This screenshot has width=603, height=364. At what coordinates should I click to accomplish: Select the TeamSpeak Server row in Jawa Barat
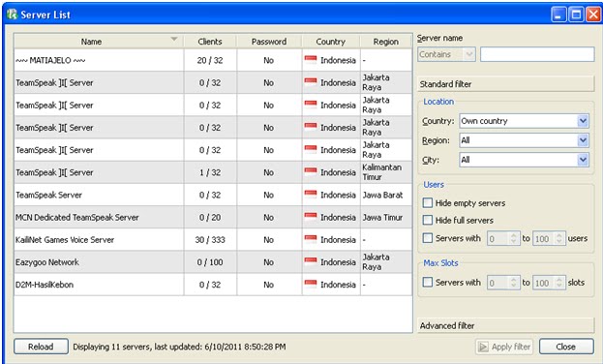[213, 195]
